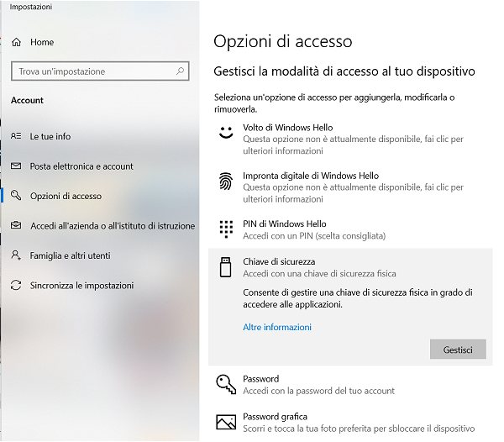Click the Posta elettronica envelope icon
Image resolution: width=504 pixels, height=442 pixels.
pos(17,166)
